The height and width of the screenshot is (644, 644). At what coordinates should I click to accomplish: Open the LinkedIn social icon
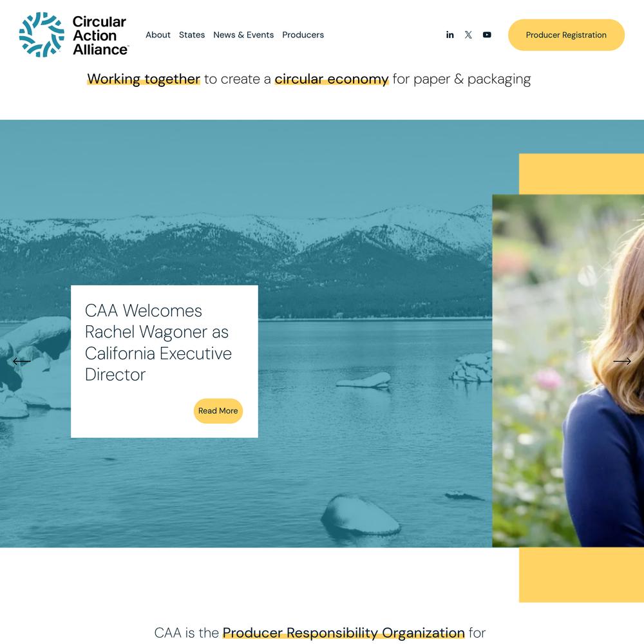coord(450,35)
